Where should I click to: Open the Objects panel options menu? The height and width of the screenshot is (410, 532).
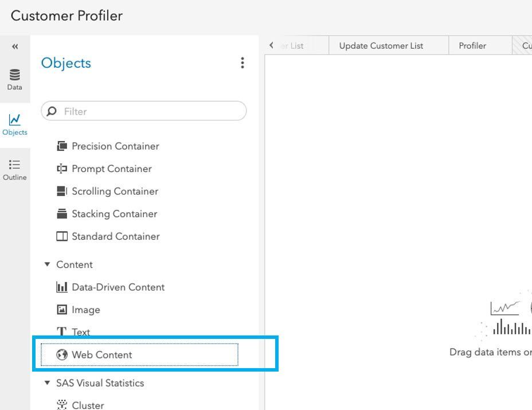[x=242, y=63]
